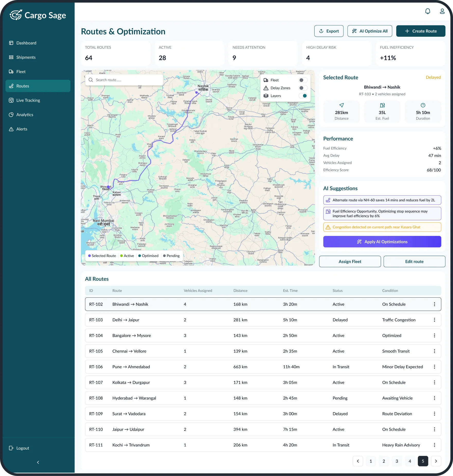Open notifications via the bell icon
The height and width of the screenshot is (476, 453).
point(428,11)
